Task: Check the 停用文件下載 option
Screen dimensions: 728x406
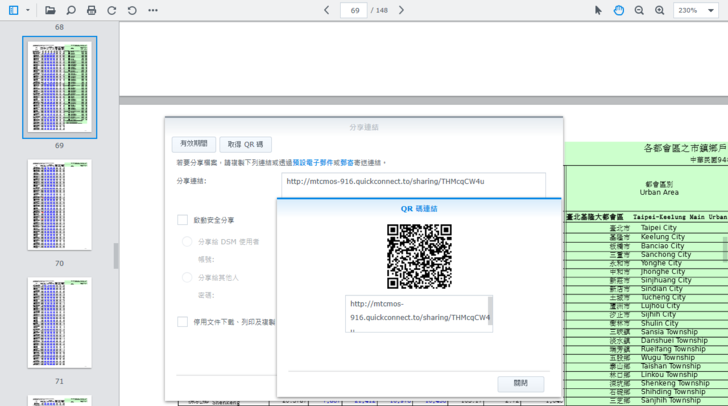Action: pos(183,322)
